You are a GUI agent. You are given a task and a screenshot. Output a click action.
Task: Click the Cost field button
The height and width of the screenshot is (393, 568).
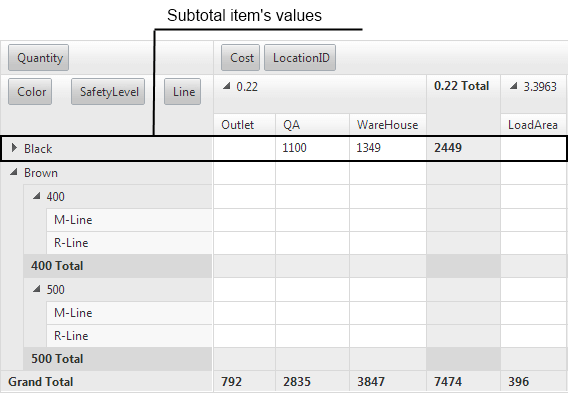241,58
